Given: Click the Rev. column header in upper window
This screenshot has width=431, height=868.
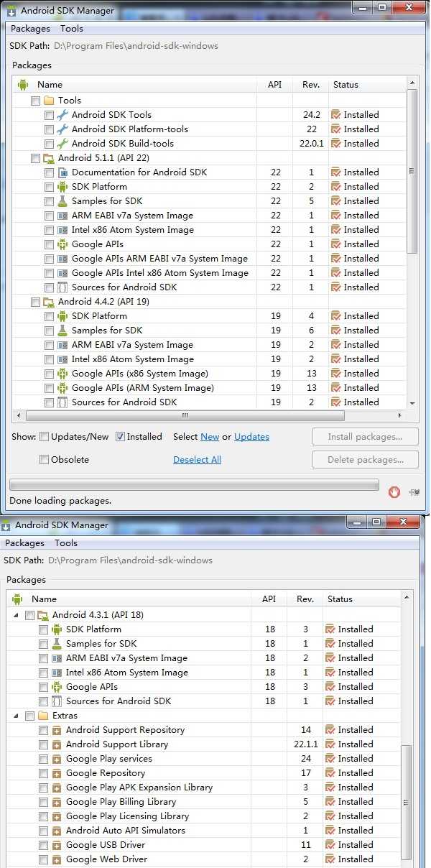Looking at the screenshot, I should pyautogui.click(x=311, y=85).
